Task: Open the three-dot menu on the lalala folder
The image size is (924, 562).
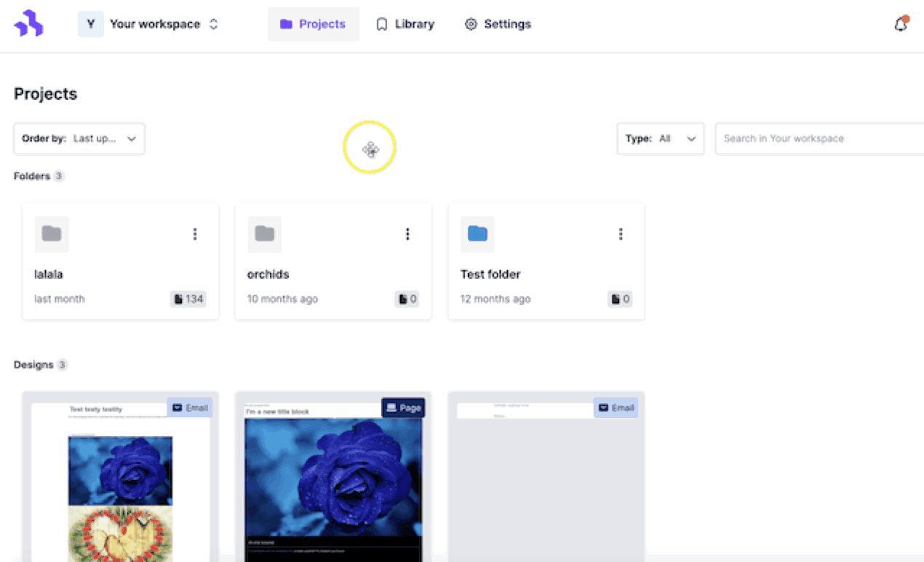Action: point(194,234)
